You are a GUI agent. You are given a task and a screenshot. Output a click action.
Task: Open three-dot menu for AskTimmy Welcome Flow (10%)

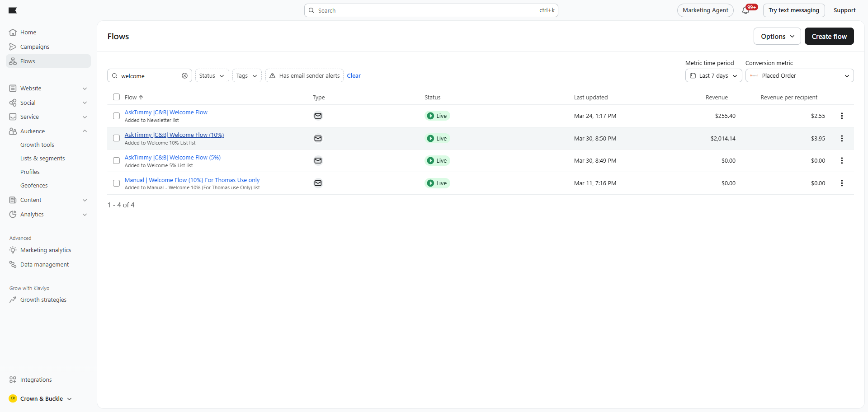pyautogui.click(x=841, y=138)
